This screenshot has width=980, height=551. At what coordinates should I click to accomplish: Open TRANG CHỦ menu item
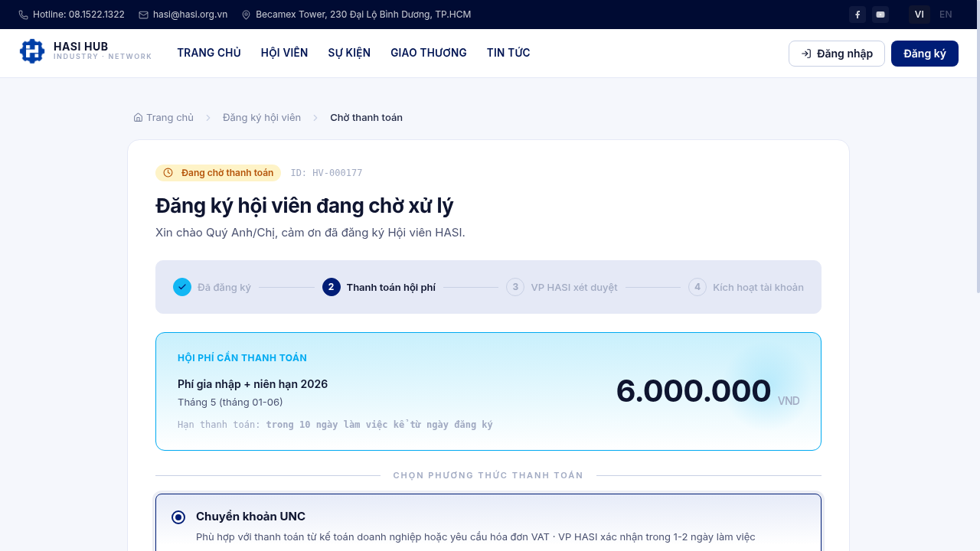click(x=209, y=53)
